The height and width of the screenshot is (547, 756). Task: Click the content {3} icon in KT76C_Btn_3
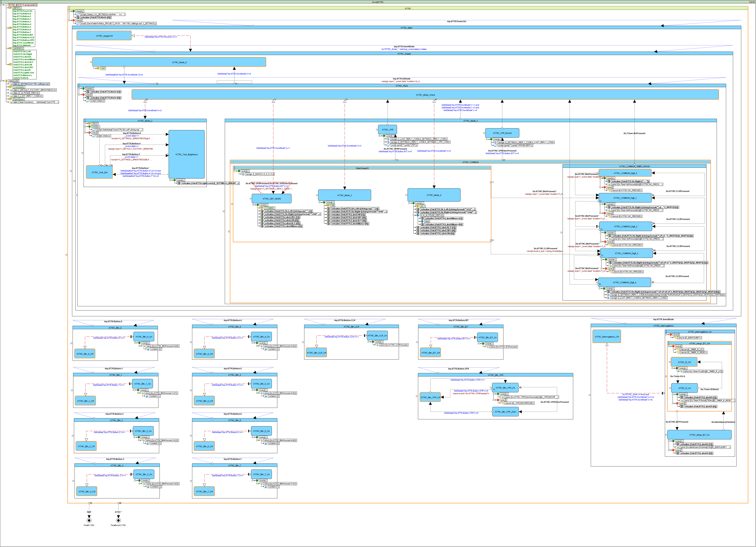[148, 487]
